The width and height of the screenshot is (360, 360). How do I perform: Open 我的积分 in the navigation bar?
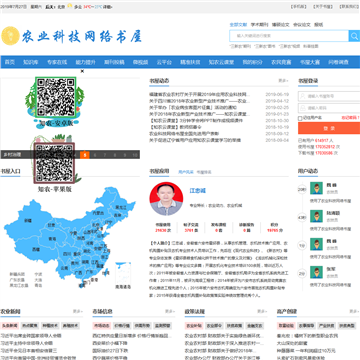(x=252, y=62)
